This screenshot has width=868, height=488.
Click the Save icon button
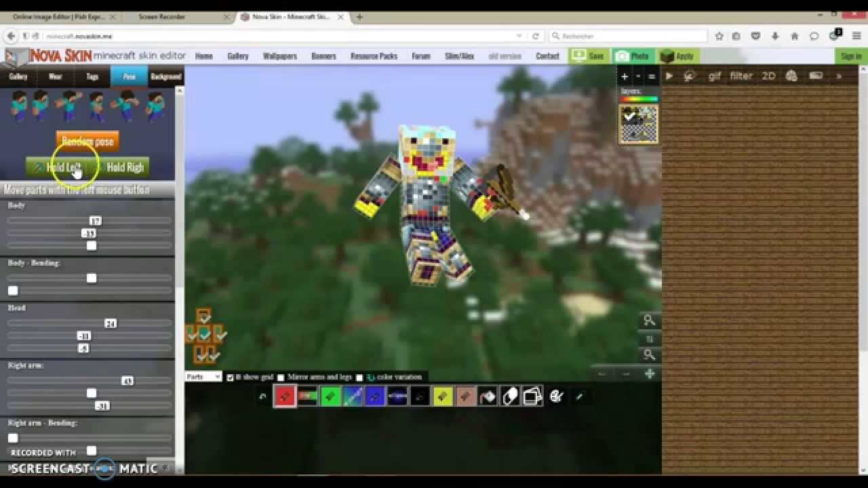(588, 56)
